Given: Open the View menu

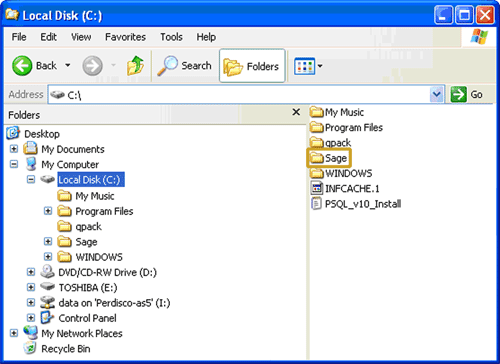Looking at the screenshot, I should click(81, 37).
